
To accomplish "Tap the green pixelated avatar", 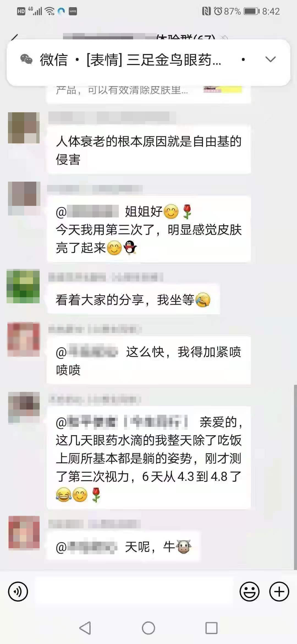I will (x=23, y=286).
